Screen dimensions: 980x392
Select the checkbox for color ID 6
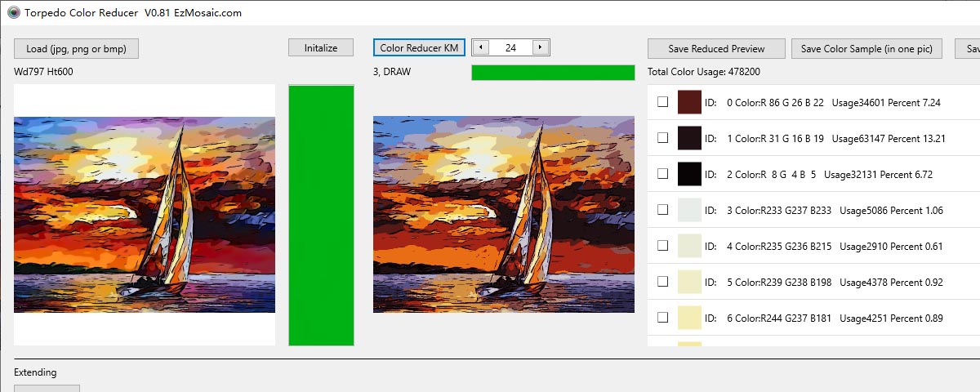pyautogui.click(x=663, y=318)
